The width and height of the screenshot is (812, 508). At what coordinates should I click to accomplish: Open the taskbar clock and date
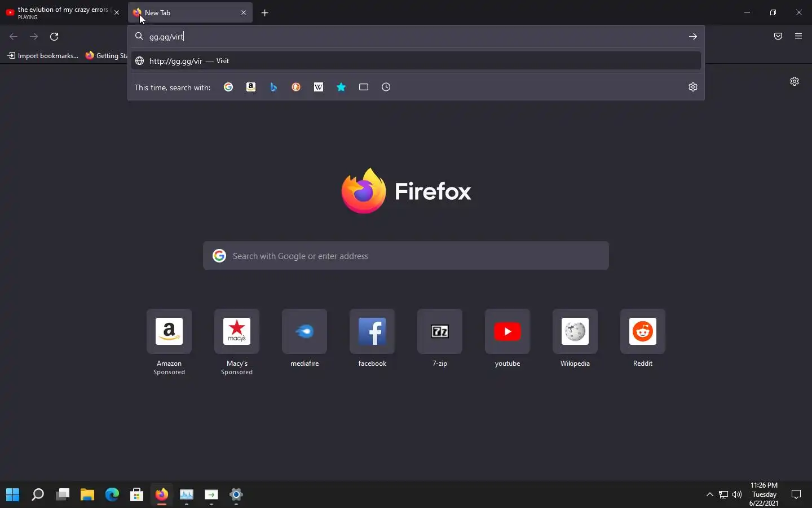tap(765, 494)
